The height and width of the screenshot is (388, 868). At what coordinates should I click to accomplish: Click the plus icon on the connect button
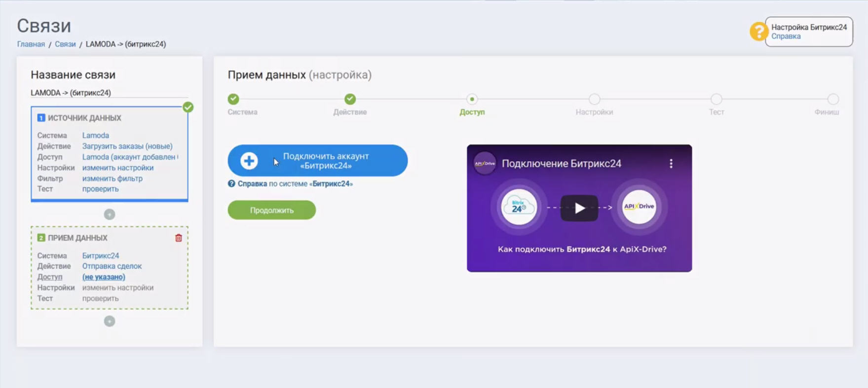[x=249, y=161]
